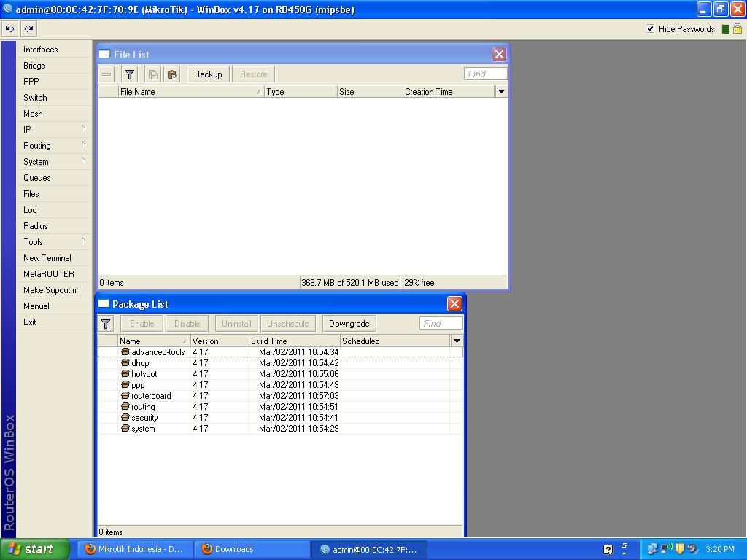
Task: Click the Undo arrow in WinBox toolbar
Action: point(9,29)
